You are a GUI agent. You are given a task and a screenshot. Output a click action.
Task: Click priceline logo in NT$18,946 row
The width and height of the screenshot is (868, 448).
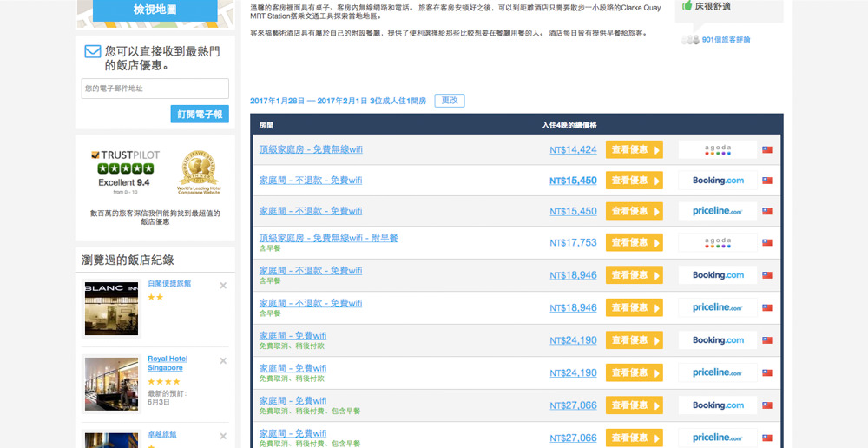(x=718, y=307)
